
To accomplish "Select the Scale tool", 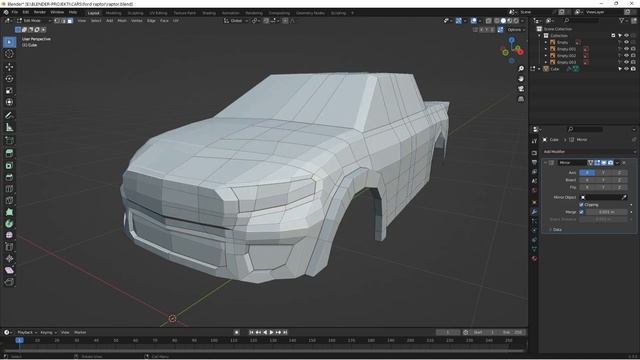I will click(9, 90).
